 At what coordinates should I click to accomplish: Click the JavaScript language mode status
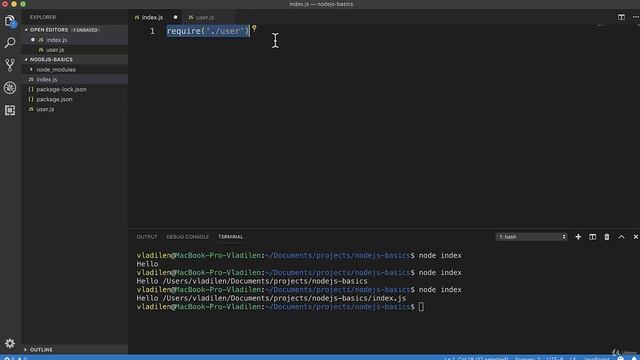(596, 358)
